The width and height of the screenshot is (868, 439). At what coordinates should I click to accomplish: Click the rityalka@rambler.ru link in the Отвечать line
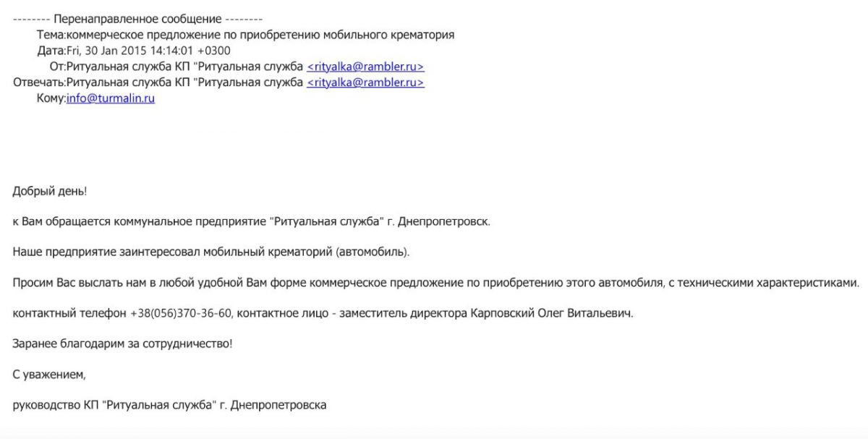pyautogui.click(x=365, y=82)
